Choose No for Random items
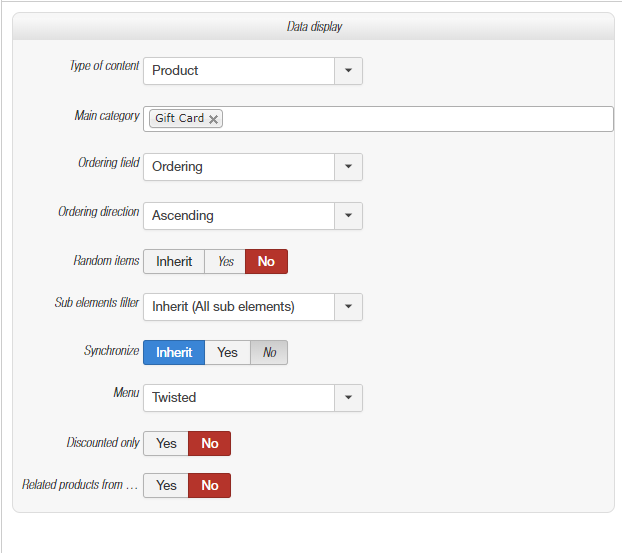622x553 pixels. (266, 262)
